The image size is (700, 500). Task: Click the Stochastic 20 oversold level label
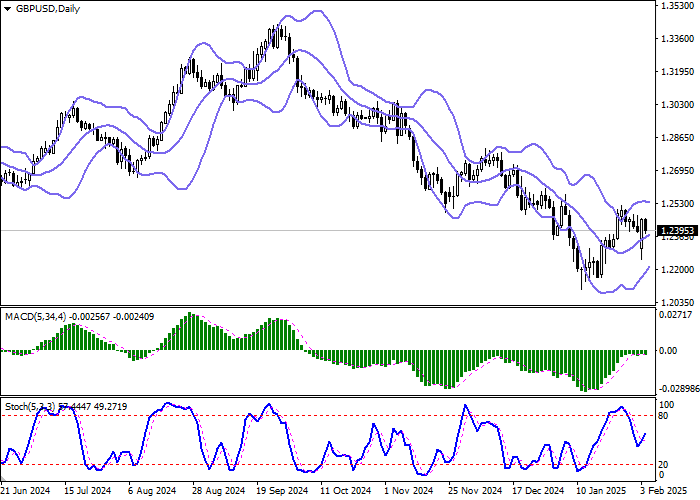664,464
